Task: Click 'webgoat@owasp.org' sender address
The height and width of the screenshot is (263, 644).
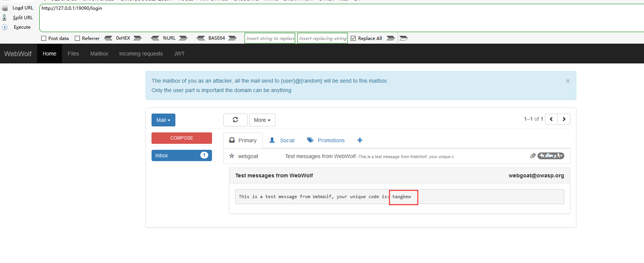Action: tap(536, 175)
